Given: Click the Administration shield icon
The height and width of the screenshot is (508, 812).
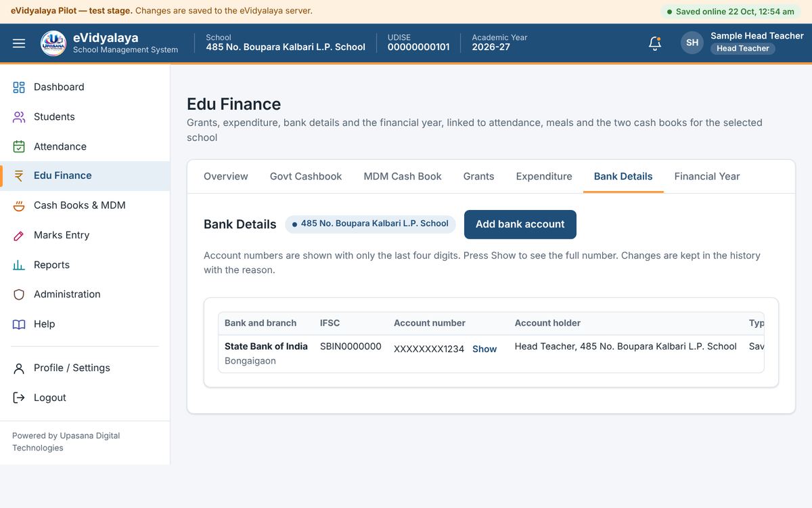Looking at the screenshot, I should (x=19, y=294).
